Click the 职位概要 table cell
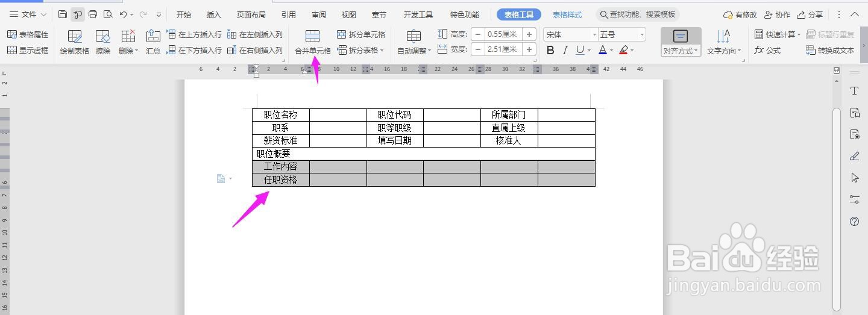The image size is (868, 315). point(424,154)
